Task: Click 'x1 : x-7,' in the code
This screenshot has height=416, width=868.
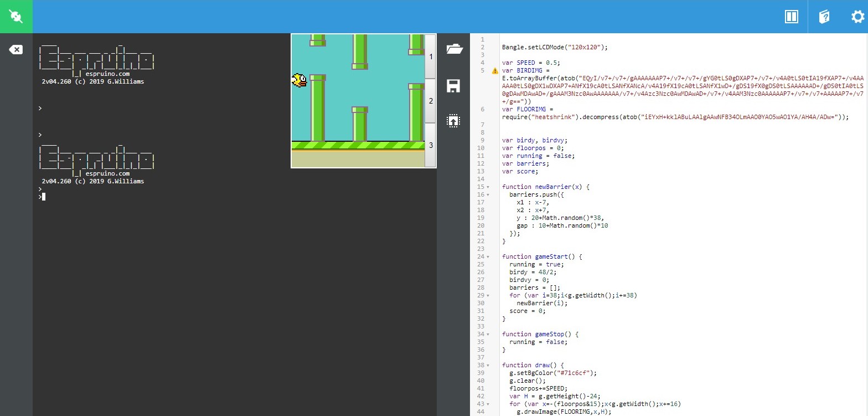Action: [x=533, y=202]
